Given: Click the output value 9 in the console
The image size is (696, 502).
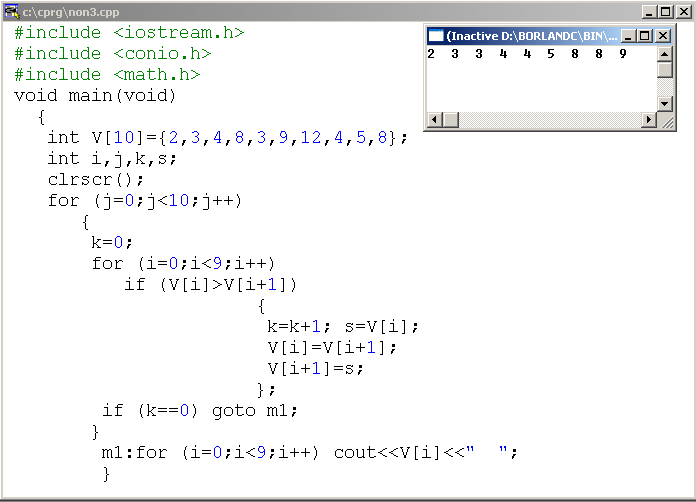Looking at the screenshot, I should (x=623, y=54).
